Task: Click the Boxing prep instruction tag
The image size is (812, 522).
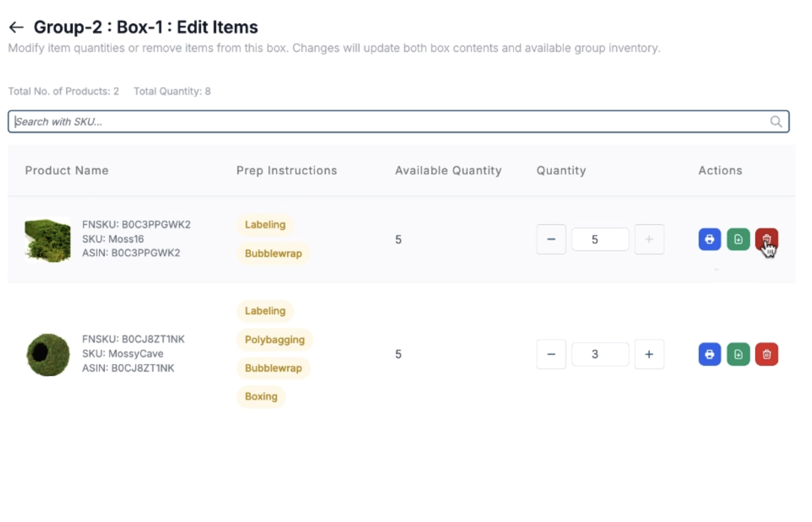Action: click(261, 397)
